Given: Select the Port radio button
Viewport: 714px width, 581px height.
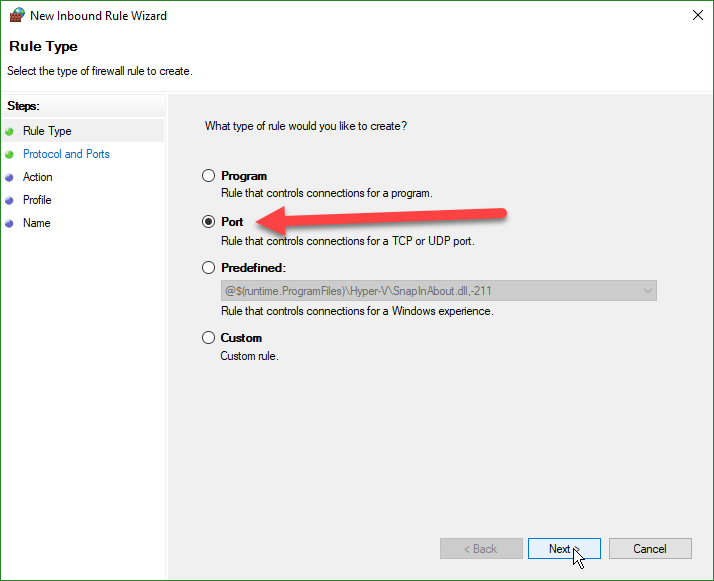Looking at the screenshot, I should pyautogui.click(x=209, y=222).
